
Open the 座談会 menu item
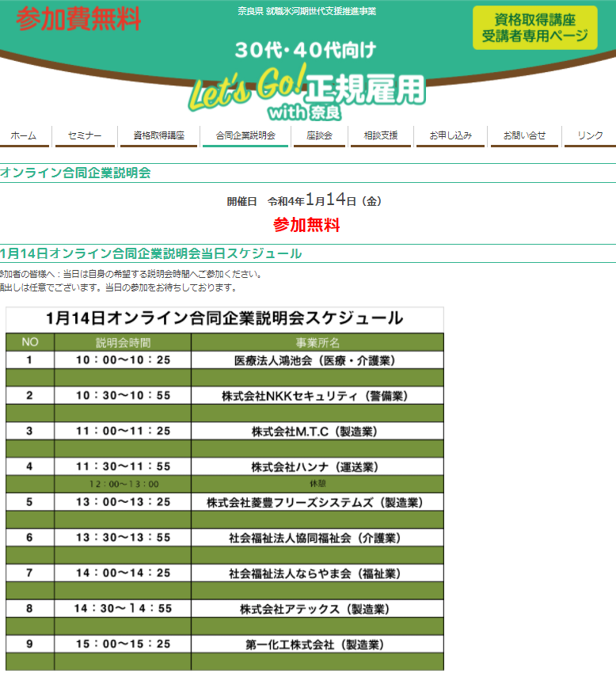[319, 135]
